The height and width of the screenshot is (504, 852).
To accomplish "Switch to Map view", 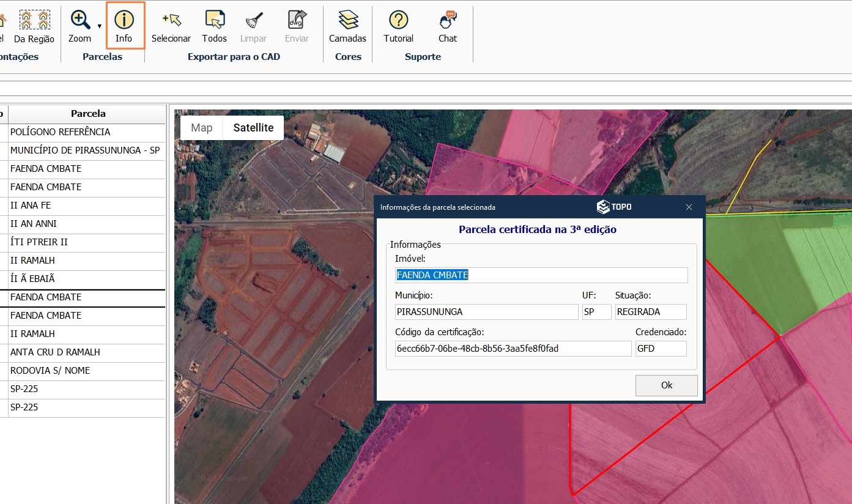I will click(x=202, y=128).
